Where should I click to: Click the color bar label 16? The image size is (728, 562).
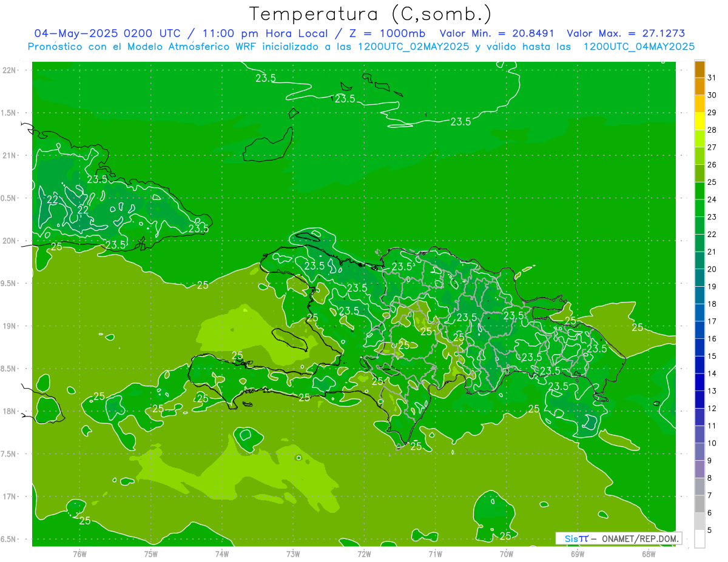tap(712, 339)
